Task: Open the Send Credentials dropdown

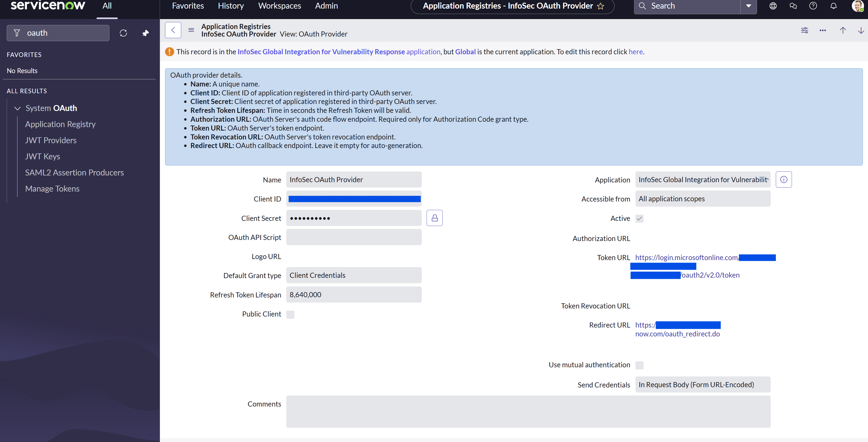Action: click(703, 385)
